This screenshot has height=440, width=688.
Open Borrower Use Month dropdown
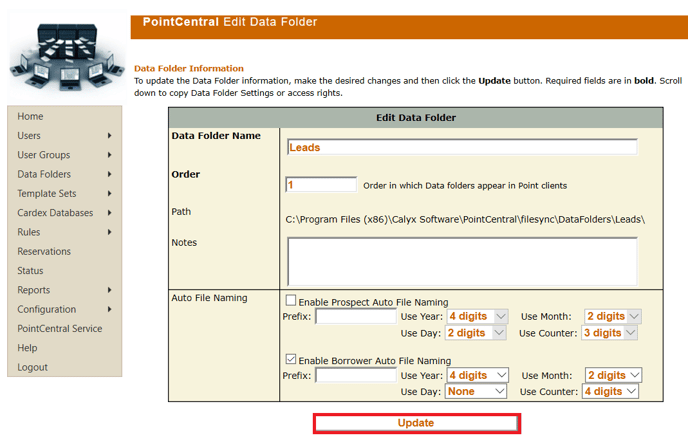(613, 376)
